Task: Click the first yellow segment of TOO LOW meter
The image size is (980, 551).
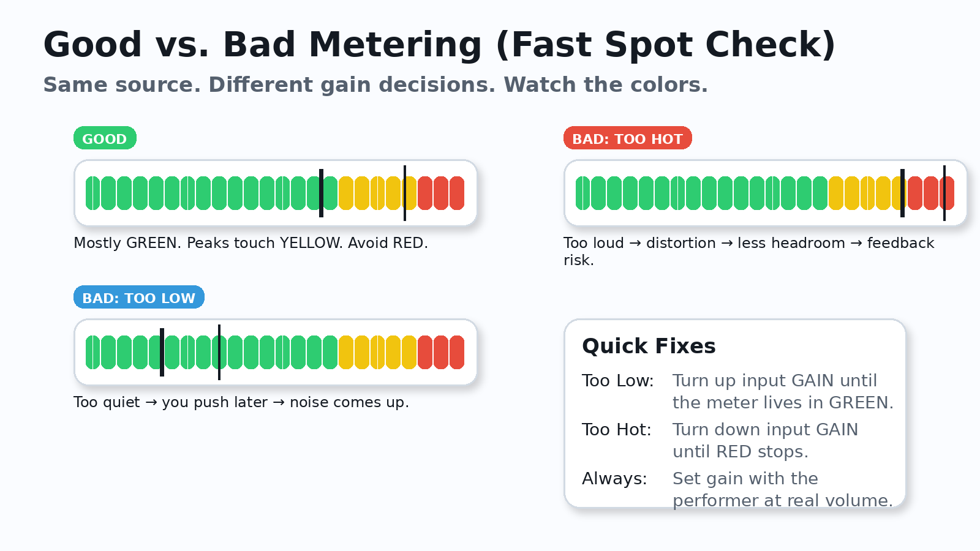Action: 346,352
